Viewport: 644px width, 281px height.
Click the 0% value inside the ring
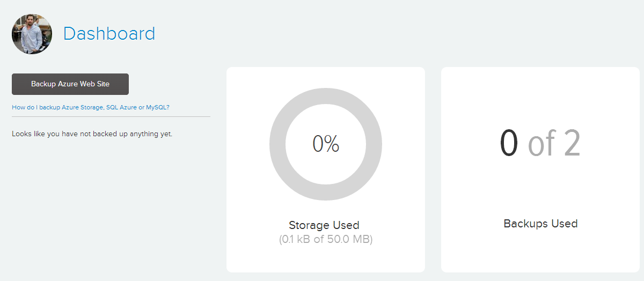point(326,144)
